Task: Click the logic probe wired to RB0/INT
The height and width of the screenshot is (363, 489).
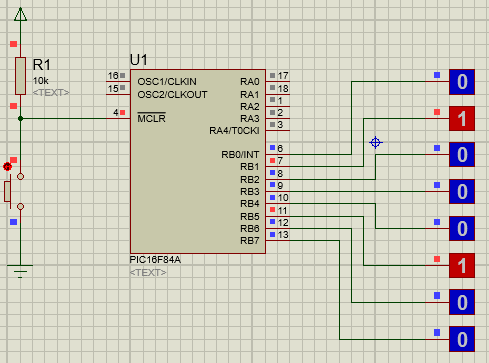Action: pos(462,82)
